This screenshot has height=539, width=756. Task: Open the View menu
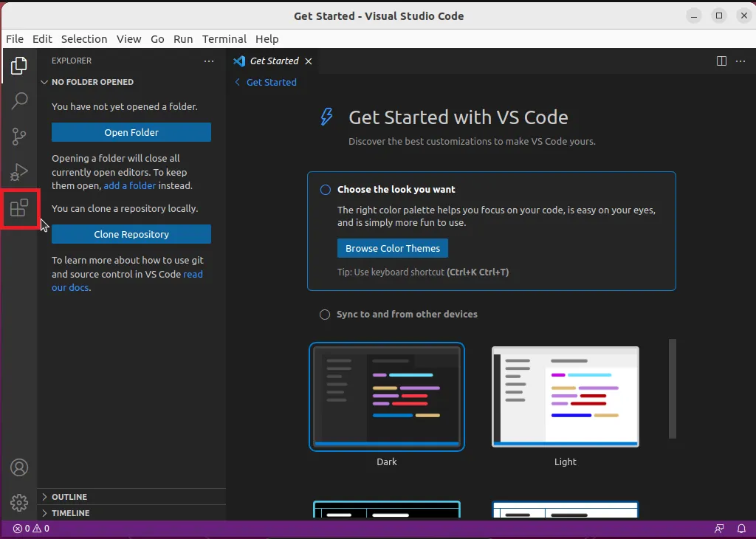coord(128,39)
